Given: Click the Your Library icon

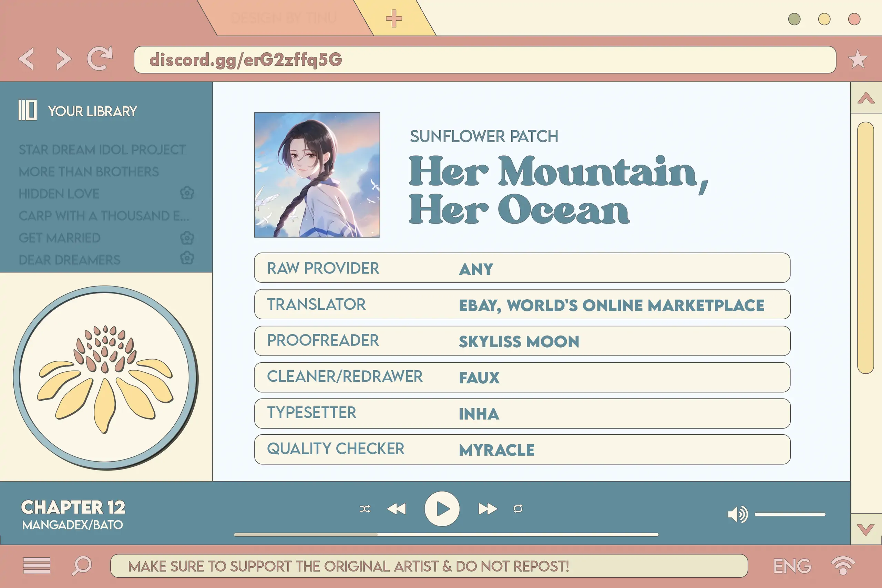Looking at the screenshot, I should click(x=27, y=110).
